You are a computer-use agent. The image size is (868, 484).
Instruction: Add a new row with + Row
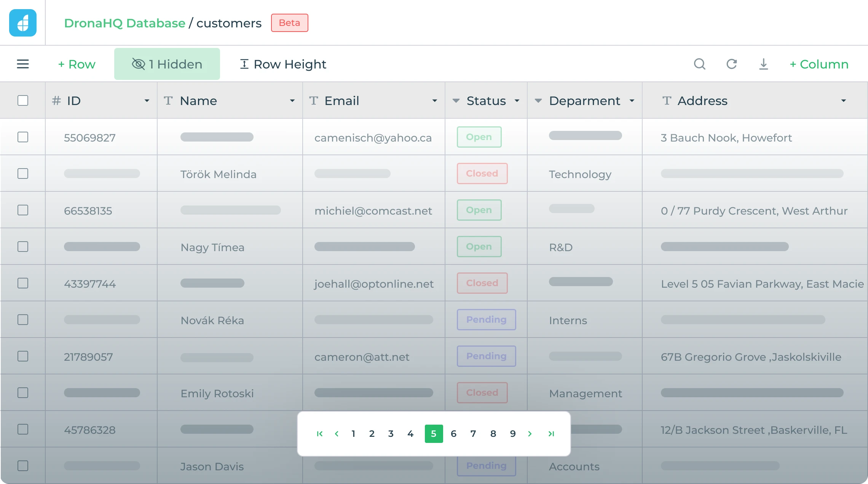pyautogui.click(x=77, y=64)
